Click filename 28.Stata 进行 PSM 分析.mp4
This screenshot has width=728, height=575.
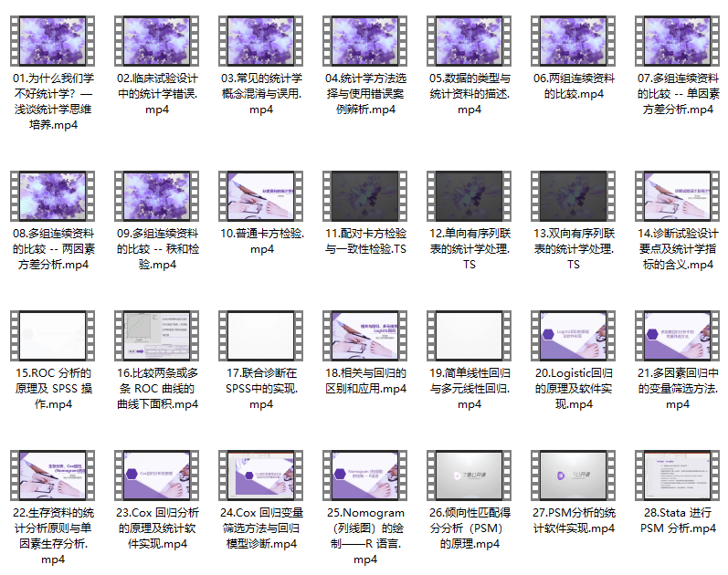[678, 521]
